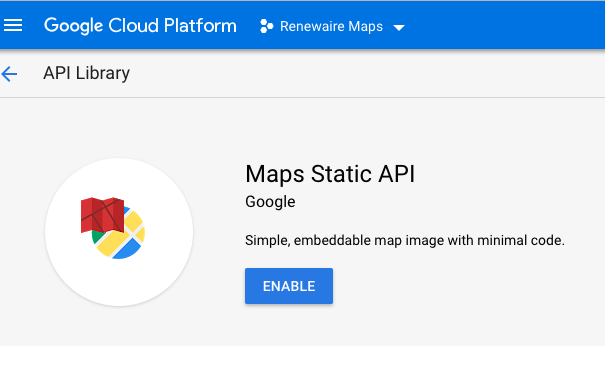Open the Renewaire Maps project selector
This screenshot has height=365, width=605.
click(332, 26)
